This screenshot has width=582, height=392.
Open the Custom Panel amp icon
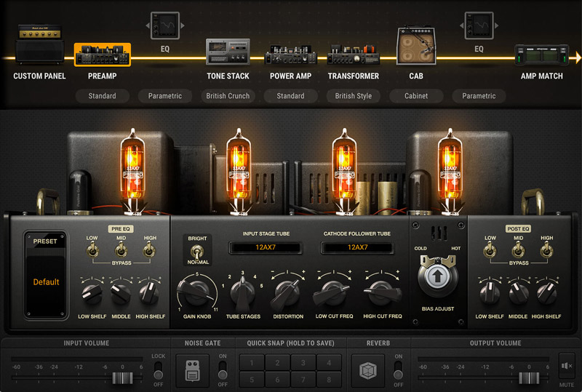[39, 52]
